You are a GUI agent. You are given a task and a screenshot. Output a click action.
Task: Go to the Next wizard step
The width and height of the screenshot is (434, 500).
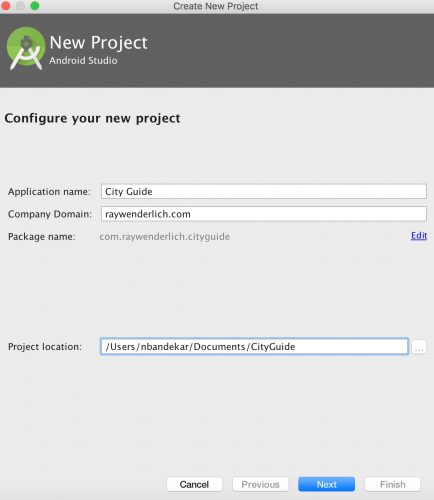tap(326, 484)
